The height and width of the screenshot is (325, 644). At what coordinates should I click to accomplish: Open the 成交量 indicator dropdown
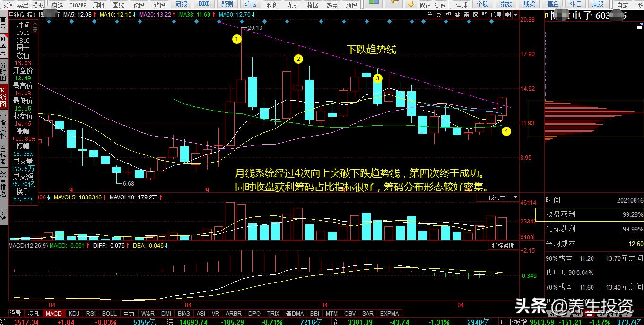pos(515,197)
